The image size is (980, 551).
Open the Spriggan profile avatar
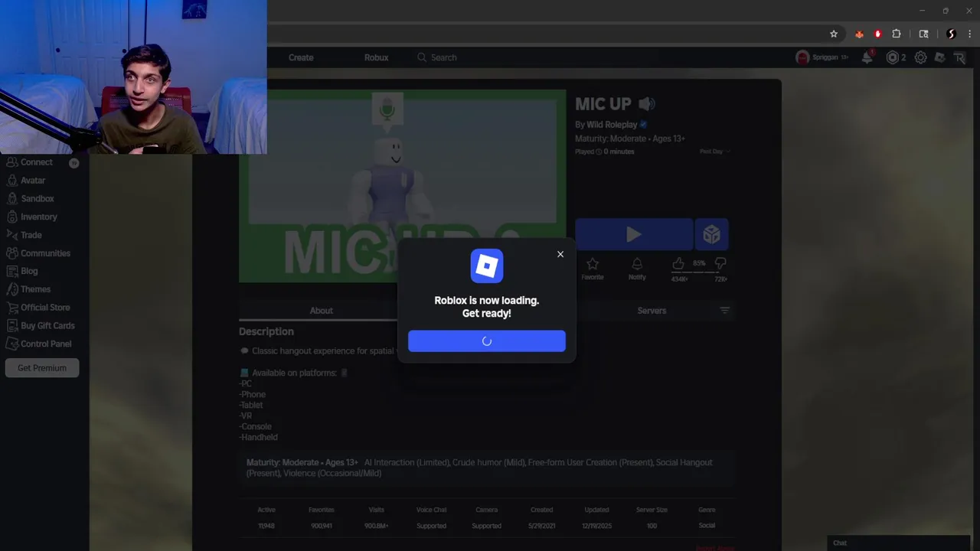(x=802, y=57)
